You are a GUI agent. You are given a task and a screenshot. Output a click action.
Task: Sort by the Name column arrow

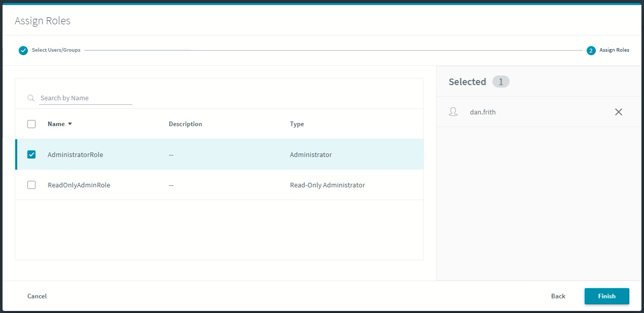[x=70, y=124]
